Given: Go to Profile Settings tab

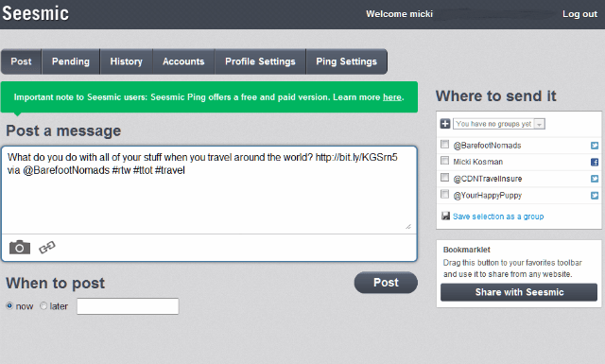Looking at the screenshot, I should 260,61.
